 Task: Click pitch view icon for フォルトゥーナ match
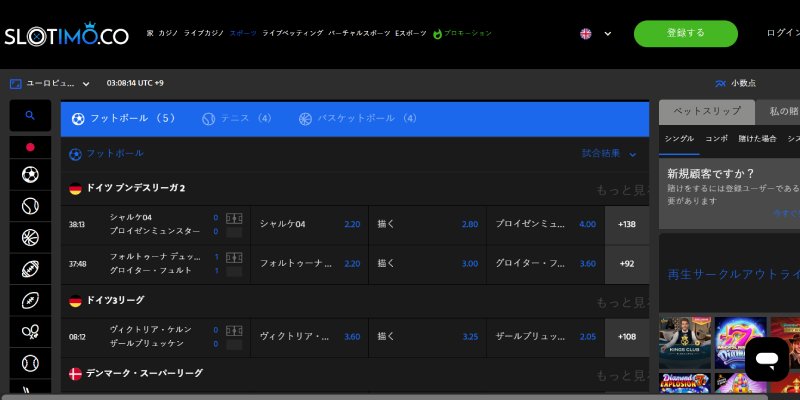coord(234,258)
